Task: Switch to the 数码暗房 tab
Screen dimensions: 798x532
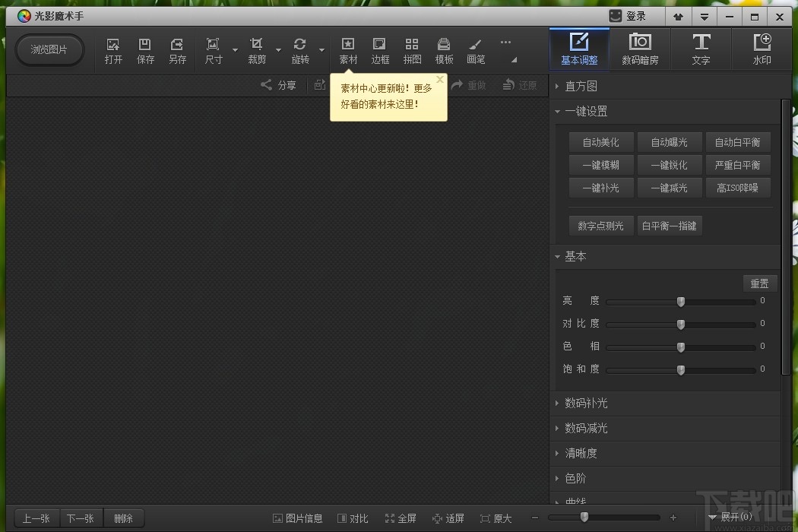Action: 640,49
